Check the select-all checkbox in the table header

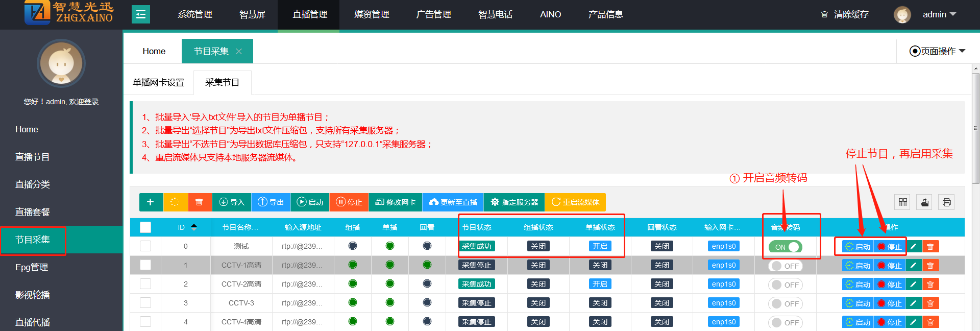click(145, 227)
